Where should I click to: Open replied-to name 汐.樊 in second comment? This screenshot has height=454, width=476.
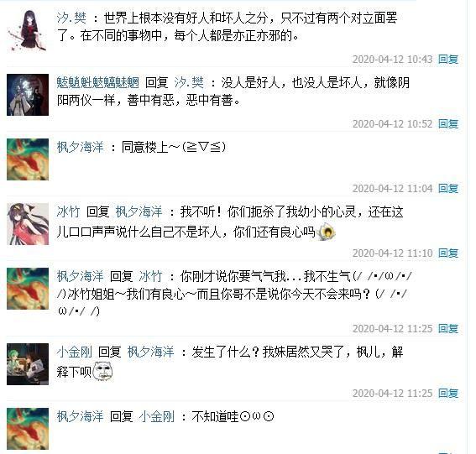(x=189, y=82)
